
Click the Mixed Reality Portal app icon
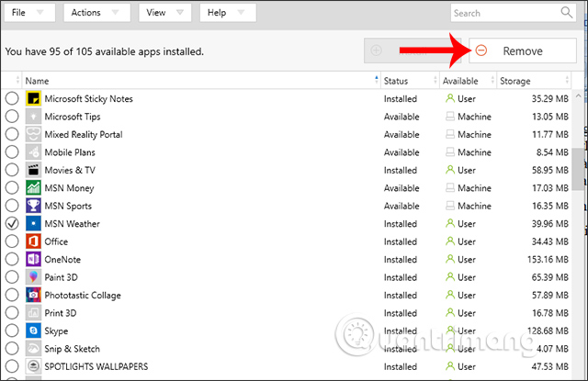[x=33, y=134]
